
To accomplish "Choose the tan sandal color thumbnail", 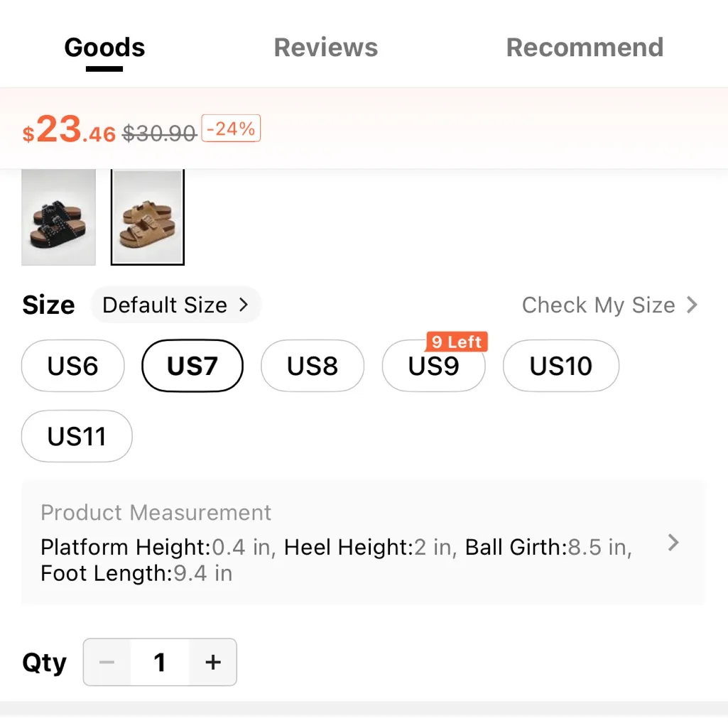I will 148,217.
